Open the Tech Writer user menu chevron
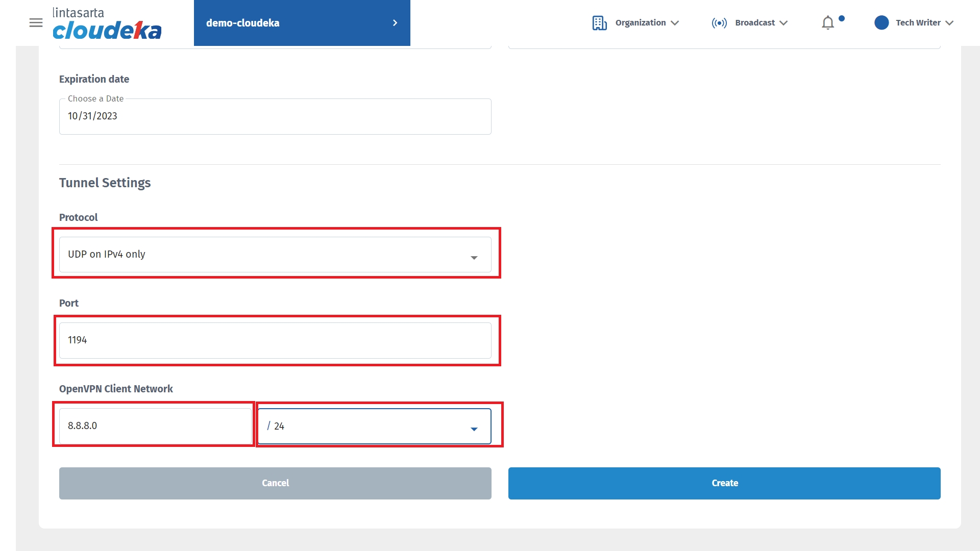The height and width of the screenshot is (551, 980). [949, 23]
